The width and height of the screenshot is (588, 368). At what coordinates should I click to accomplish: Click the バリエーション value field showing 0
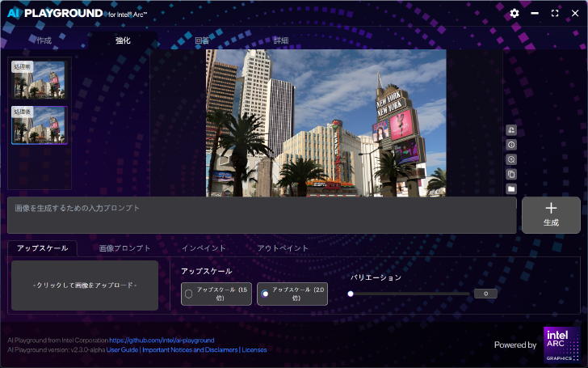485,294
